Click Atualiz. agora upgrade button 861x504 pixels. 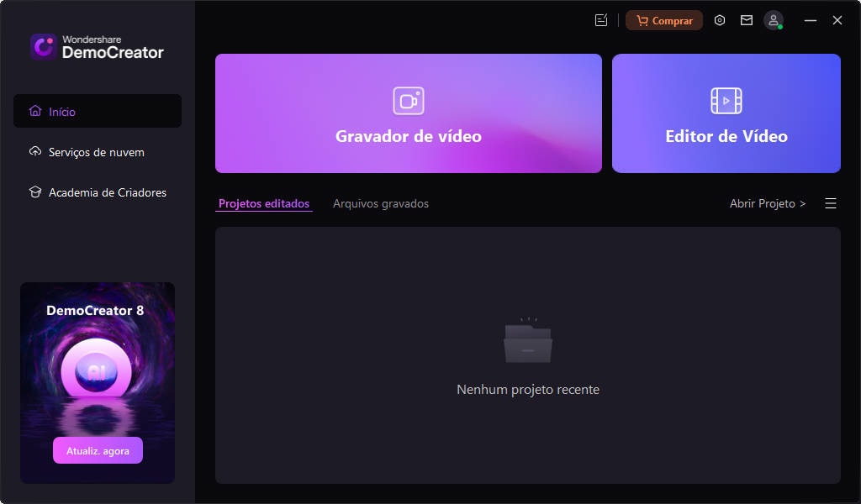(98, 451)
